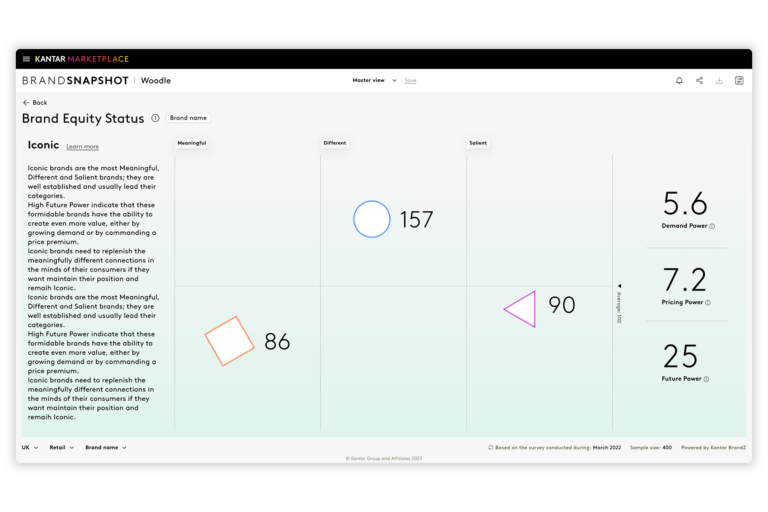Click the info icon next to Future Power

(x=706, y=379)
